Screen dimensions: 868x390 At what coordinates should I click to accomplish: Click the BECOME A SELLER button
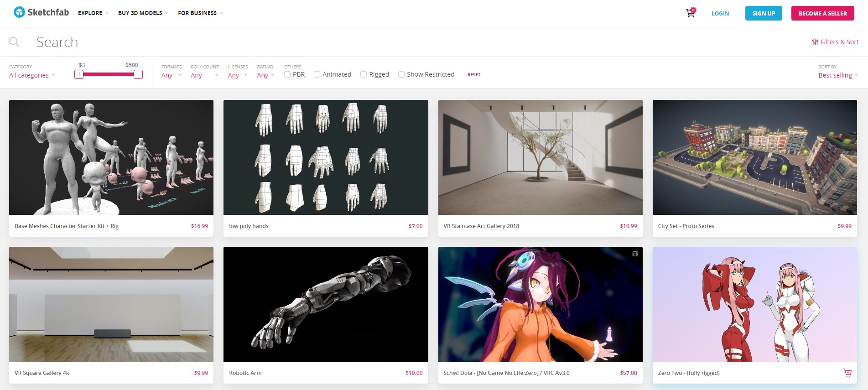point(822,13)
